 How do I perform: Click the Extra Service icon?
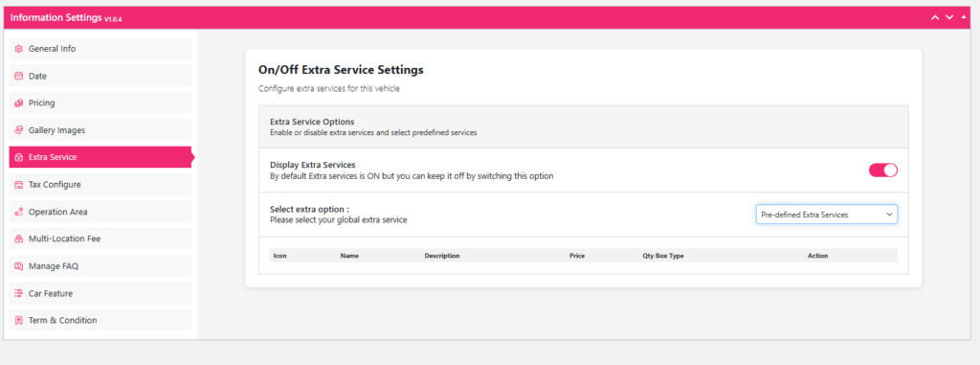(x=19, y=157)
